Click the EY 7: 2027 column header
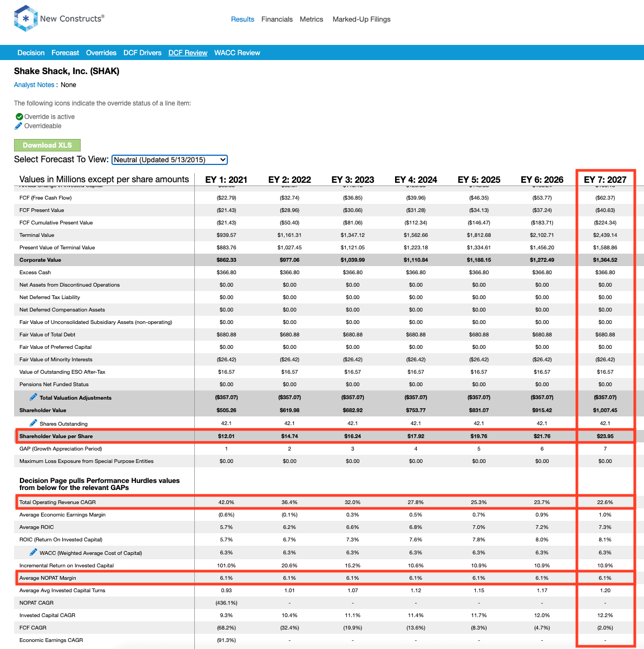The image size is (644, 649). 605,180
